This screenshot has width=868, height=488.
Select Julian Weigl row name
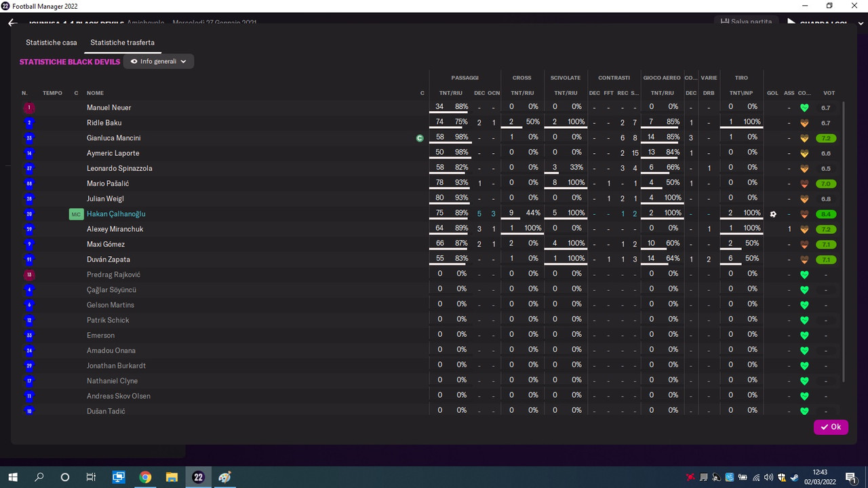105,199
